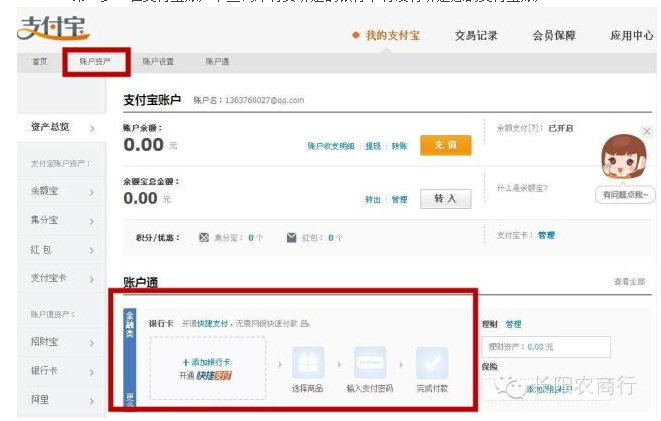
Task: Click the 金融类 vertical tab
Action: click(x=129, y=324)
